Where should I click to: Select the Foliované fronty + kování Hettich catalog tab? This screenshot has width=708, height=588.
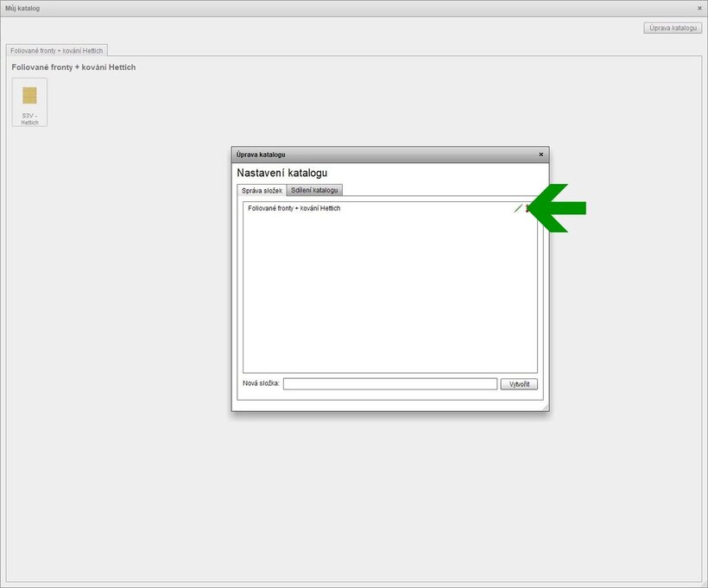tap(56, 51)
